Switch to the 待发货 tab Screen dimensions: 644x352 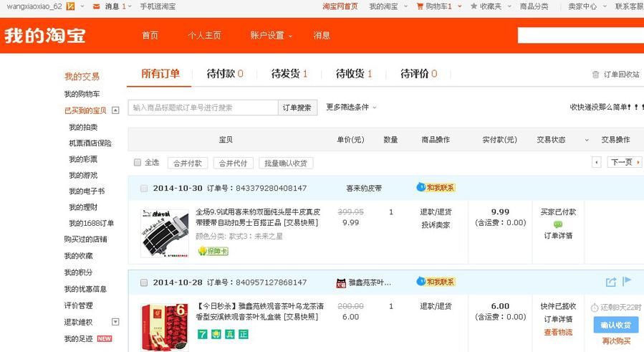coord(289,74)
